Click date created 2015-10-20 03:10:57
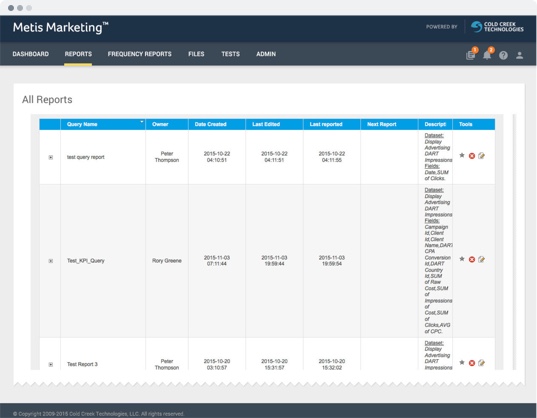This screenshot has height=418, width=537. click(217, 364)
